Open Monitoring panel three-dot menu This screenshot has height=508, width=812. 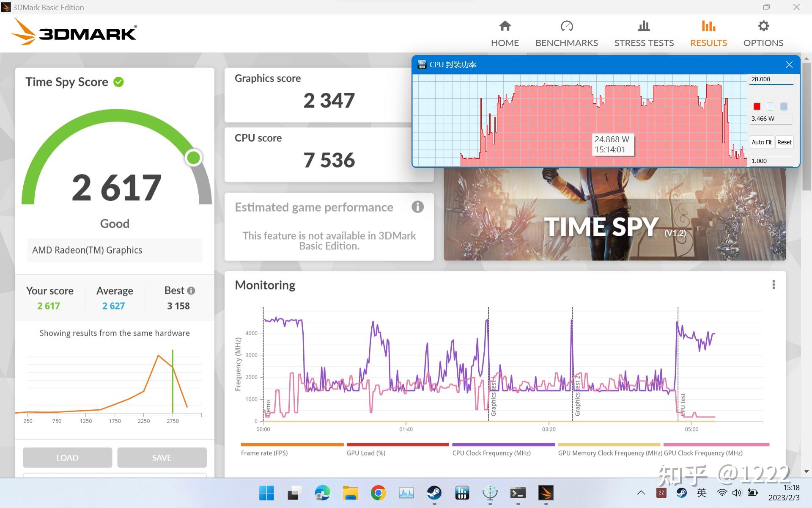pos(774,285)
